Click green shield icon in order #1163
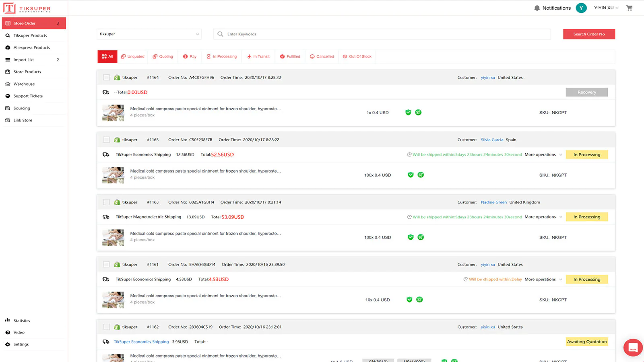The width and height of the screenshot is (644, 362). click(x=411, y=237)
